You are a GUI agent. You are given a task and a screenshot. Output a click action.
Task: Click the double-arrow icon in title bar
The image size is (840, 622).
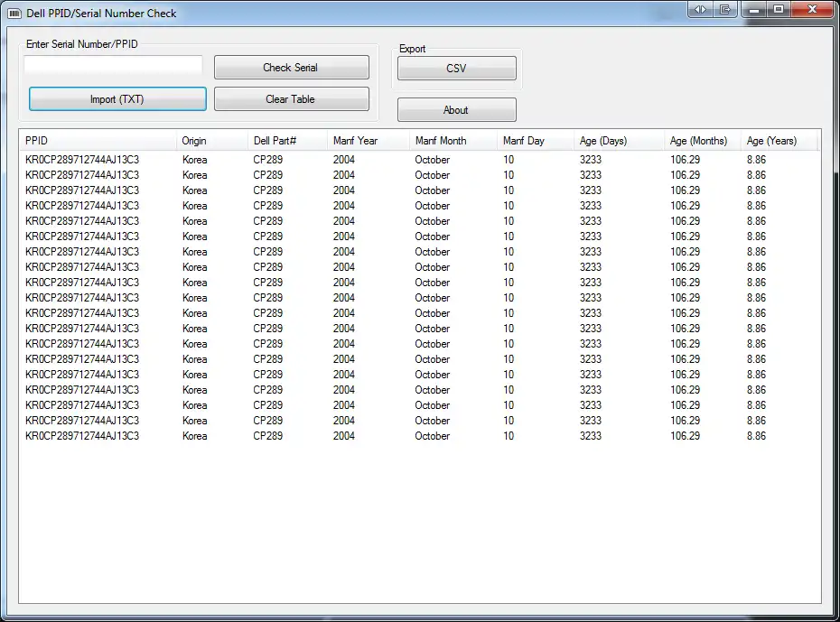(x=700, y=9)
